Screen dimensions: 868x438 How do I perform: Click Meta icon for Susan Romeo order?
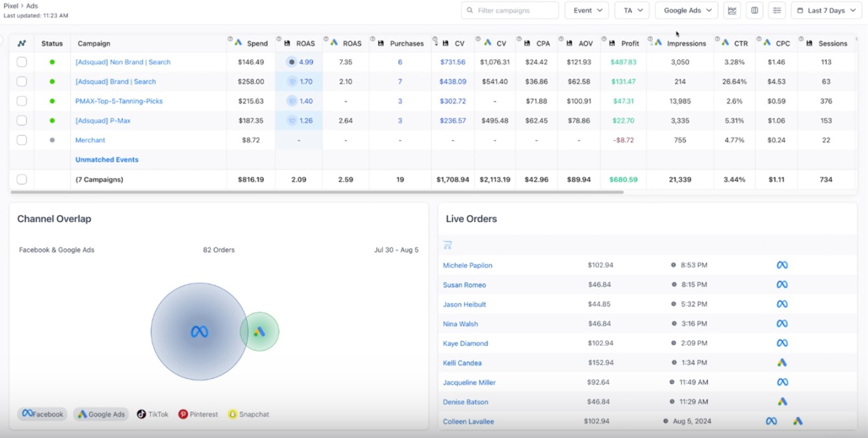(782, 285)
